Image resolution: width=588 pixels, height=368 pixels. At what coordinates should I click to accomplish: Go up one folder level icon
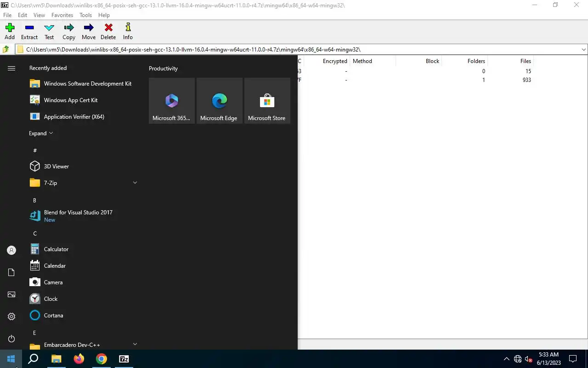tap(6, 49)
